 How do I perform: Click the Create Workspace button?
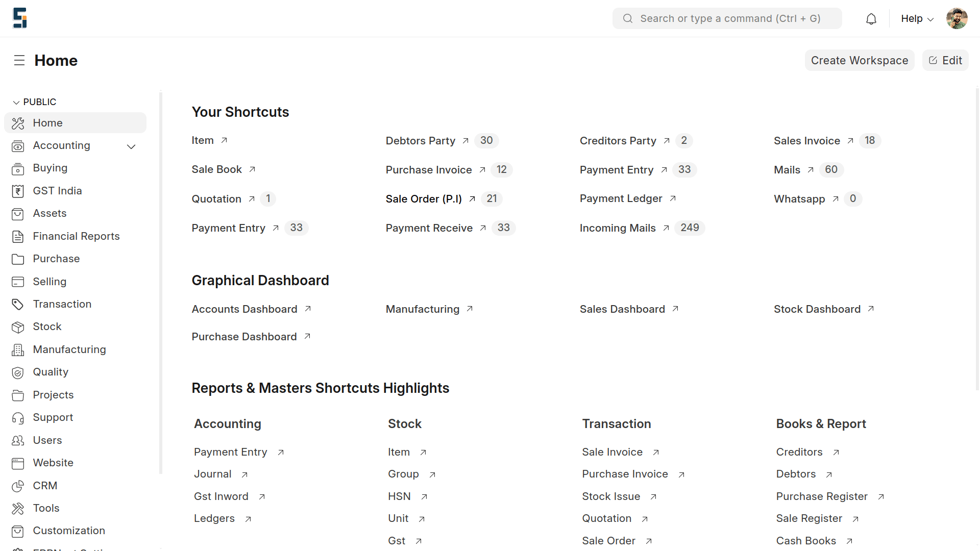pos(860,60)
